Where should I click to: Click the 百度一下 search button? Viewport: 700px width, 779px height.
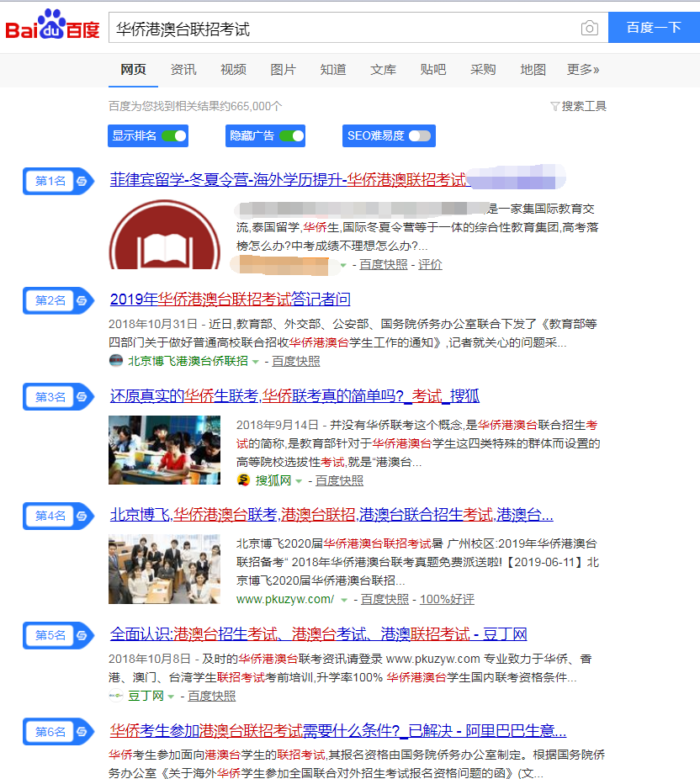(x=654, y=27)
